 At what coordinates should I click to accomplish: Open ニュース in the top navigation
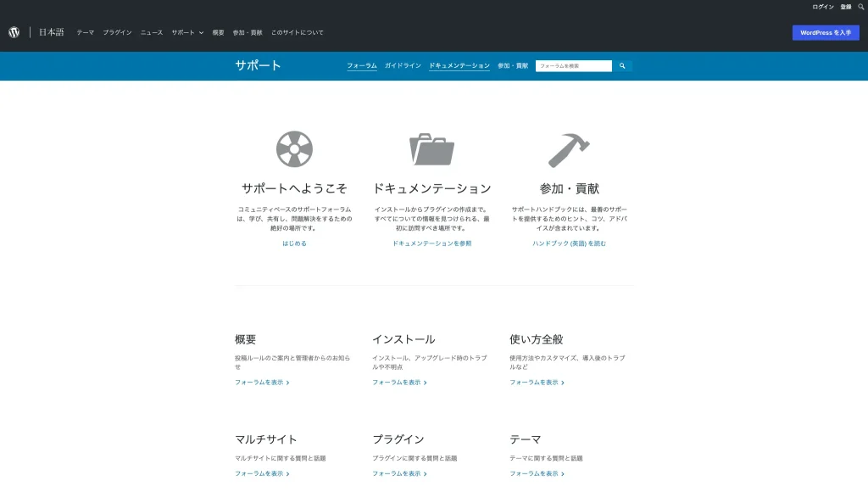(152, 33)
